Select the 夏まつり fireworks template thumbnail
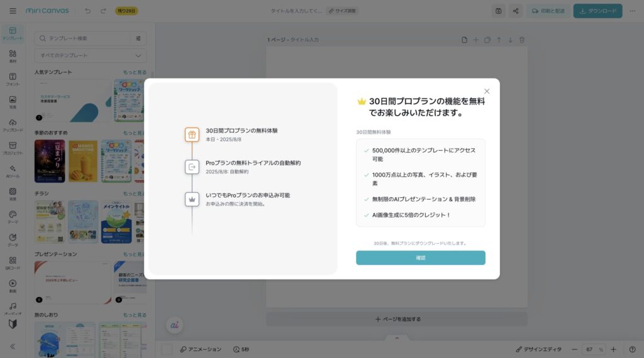 tap(50, 161)
